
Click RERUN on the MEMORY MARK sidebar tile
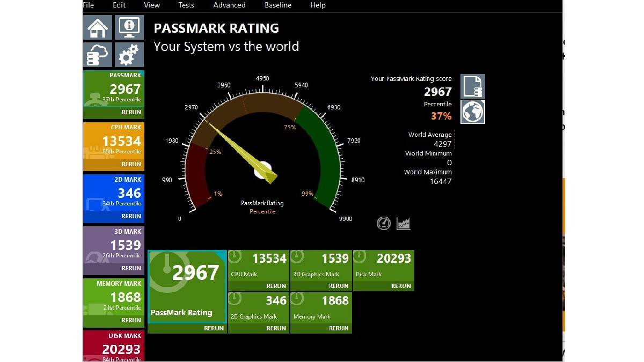pos(131,320)
